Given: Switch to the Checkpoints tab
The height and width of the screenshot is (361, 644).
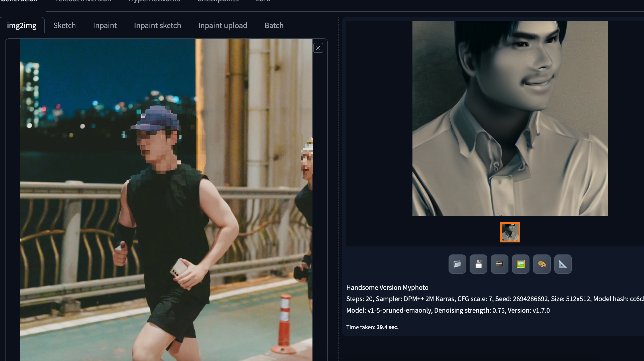Looking at the screenshot, I should tap(218, 2).
